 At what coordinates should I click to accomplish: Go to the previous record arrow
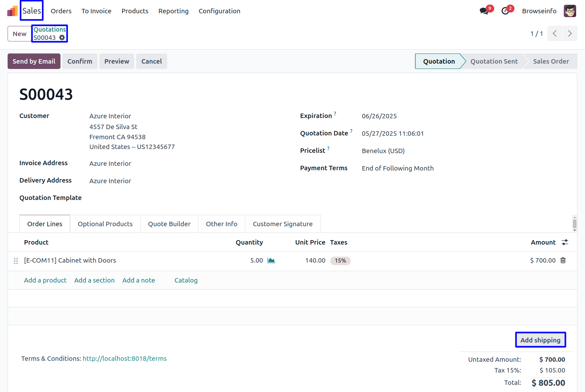coord(555,34)
